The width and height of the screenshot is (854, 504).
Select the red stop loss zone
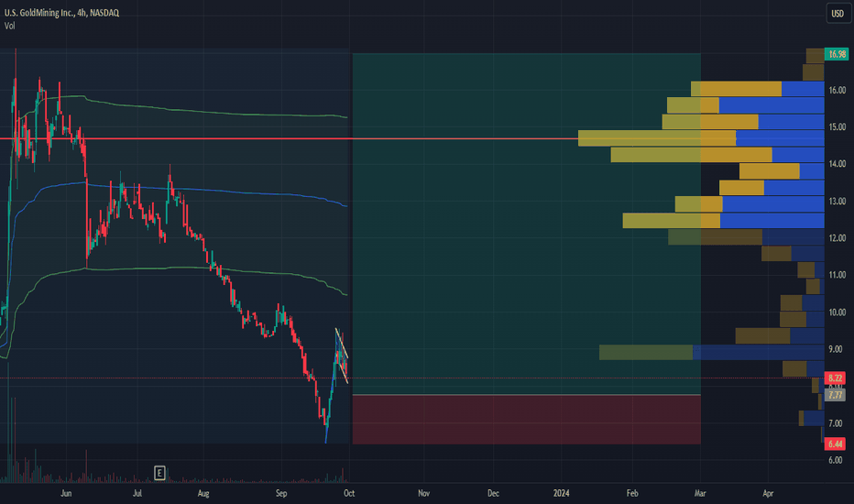[526, 420]
